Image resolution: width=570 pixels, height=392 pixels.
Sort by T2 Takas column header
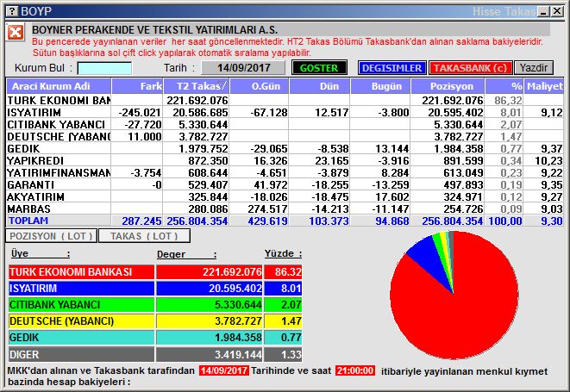[x=197, y=86]
